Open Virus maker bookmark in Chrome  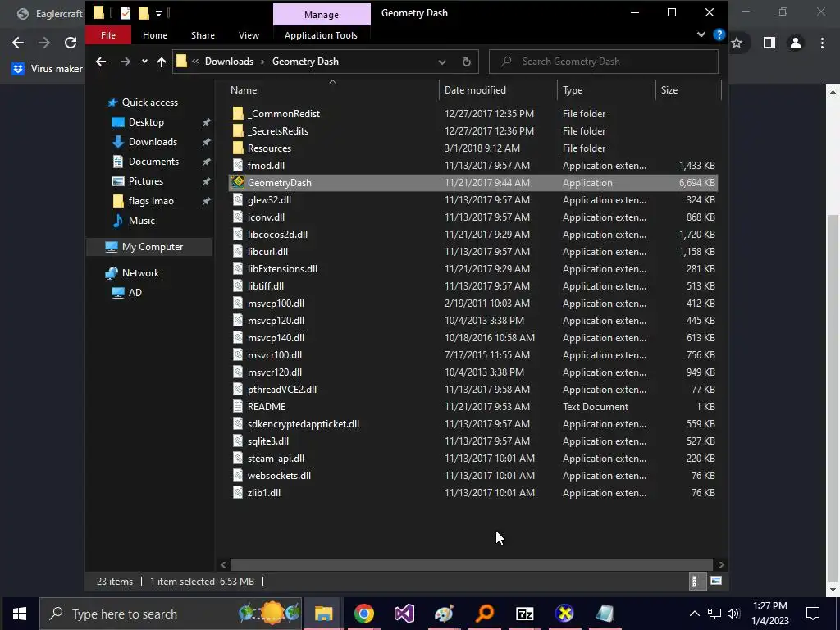pyautogui.click(x=47, y=69)
